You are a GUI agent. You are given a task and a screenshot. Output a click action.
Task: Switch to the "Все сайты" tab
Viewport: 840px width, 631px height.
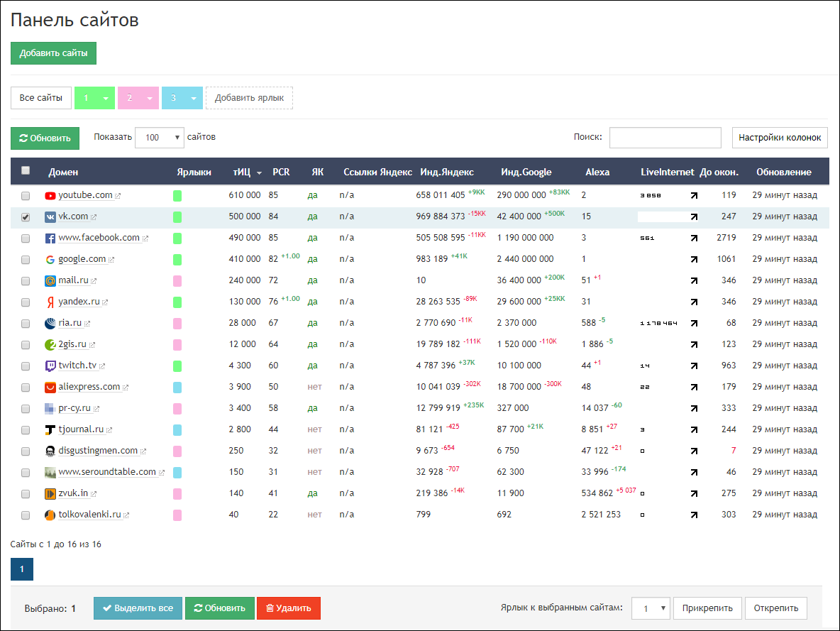click(x=41, y=98)
